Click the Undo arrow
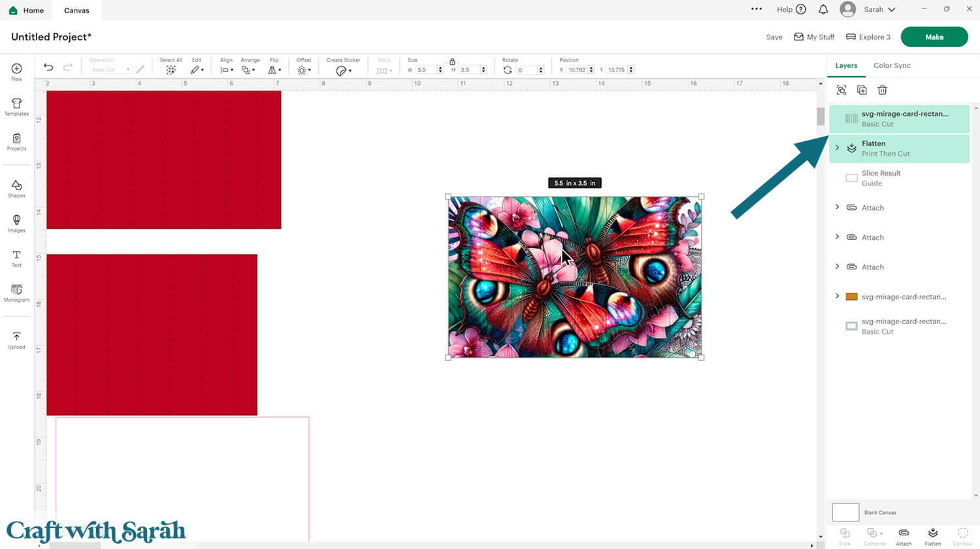980x549 pixels. click(x=48, y=67)
